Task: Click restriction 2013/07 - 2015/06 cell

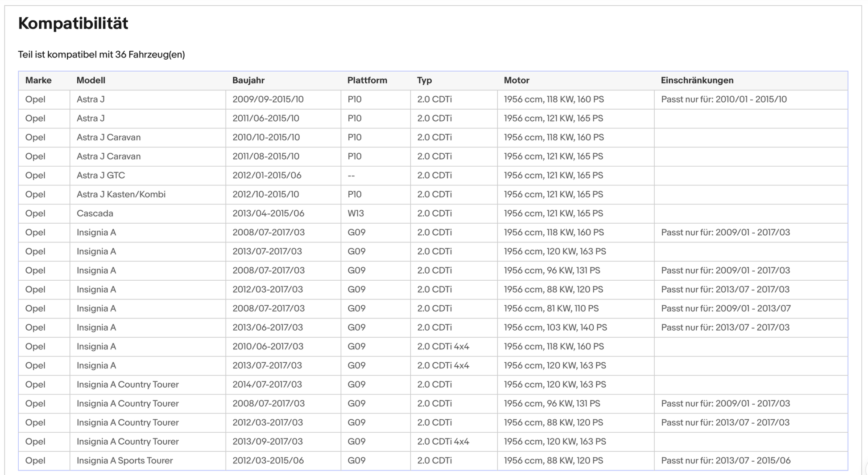Action: pyautogui.click(x=751, y=461)
